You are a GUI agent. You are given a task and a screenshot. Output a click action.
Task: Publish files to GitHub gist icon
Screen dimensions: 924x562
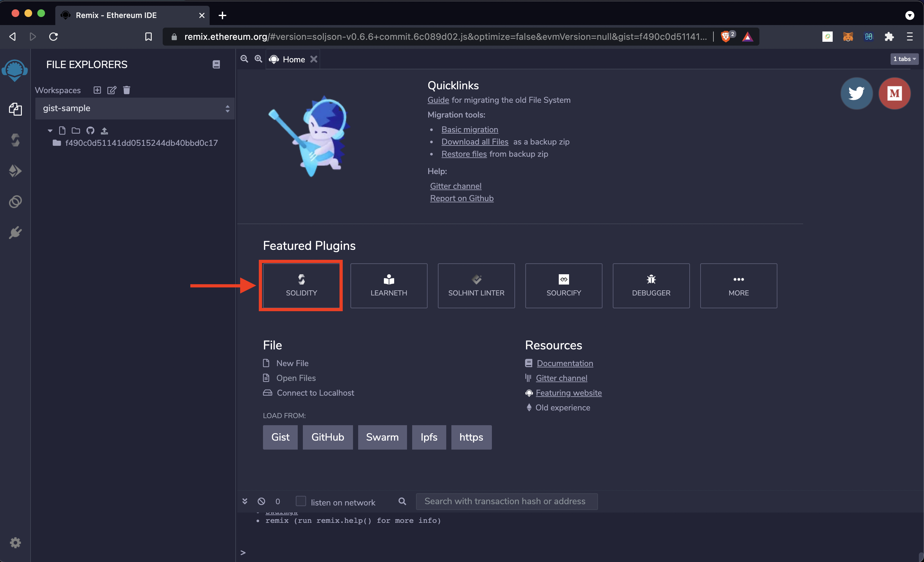(x=90, y=130)
